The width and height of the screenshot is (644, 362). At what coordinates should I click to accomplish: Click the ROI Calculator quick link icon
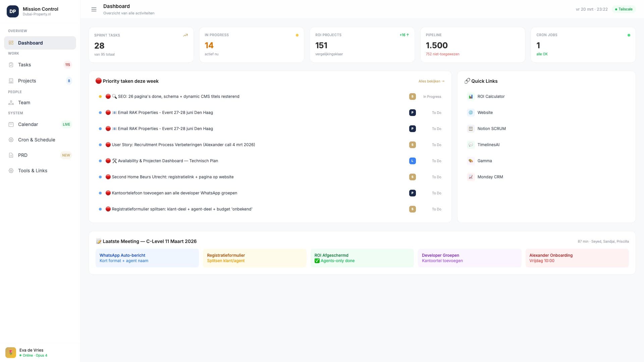(471, 97)
